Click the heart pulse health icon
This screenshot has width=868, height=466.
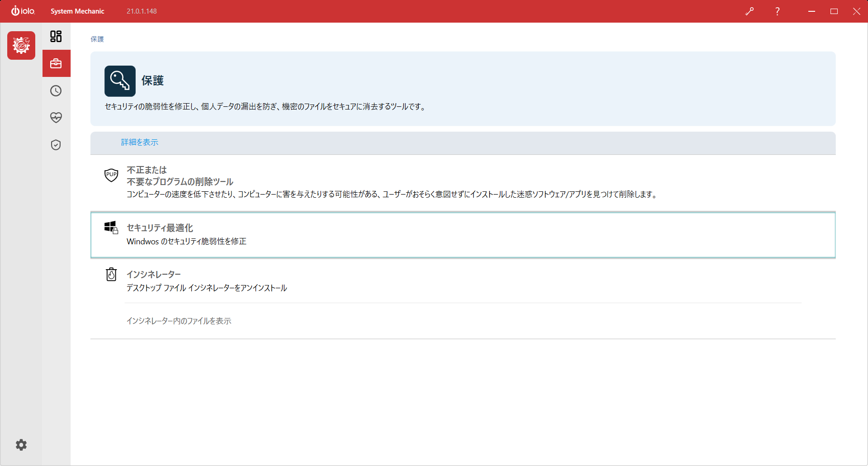[56, 118]
